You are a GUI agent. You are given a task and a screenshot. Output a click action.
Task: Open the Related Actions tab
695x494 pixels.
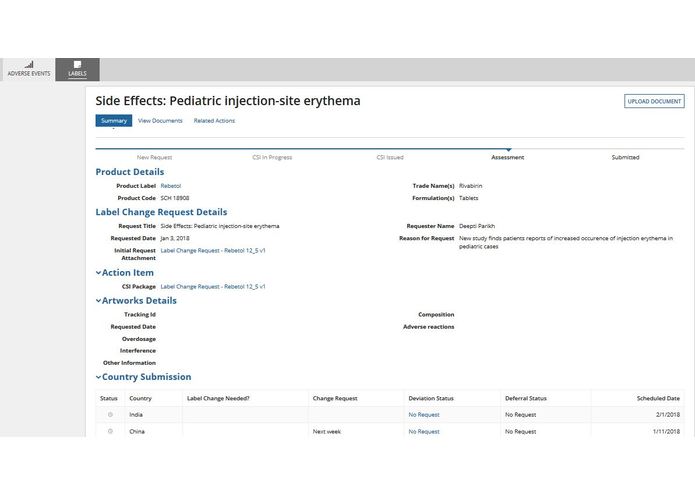tap(214, 121)
